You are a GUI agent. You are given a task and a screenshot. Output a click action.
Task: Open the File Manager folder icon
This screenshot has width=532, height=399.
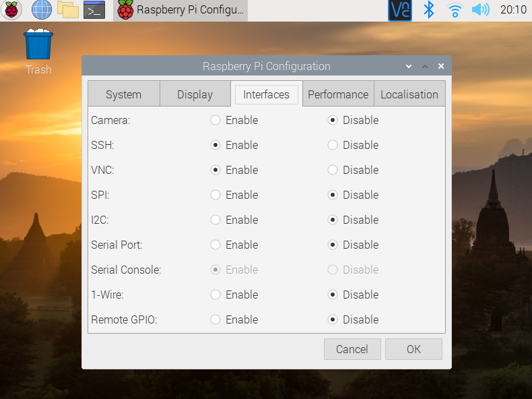68,10
